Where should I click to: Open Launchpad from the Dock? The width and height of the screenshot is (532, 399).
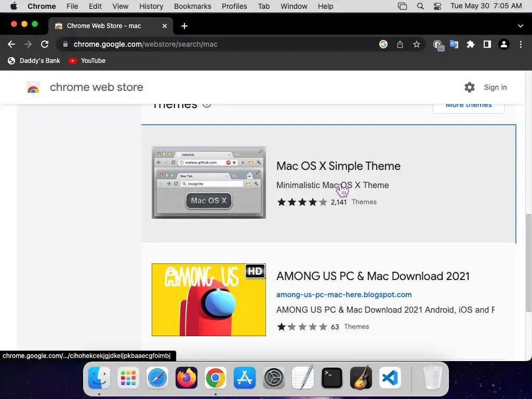128,378
